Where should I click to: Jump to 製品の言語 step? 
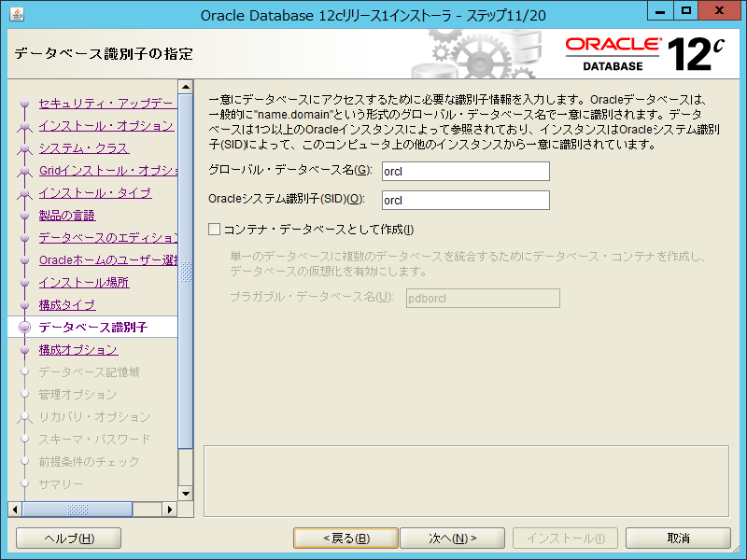click(x=67, y=216)
